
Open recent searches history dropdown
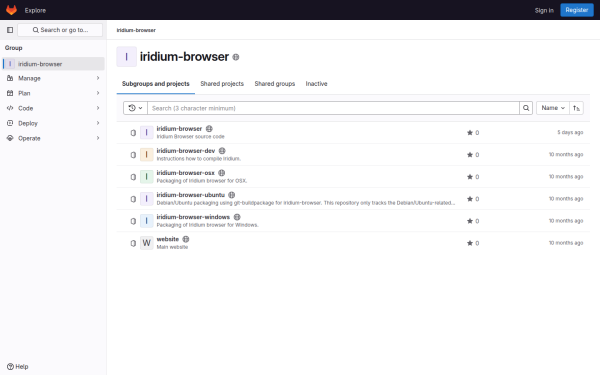[135, 108]
